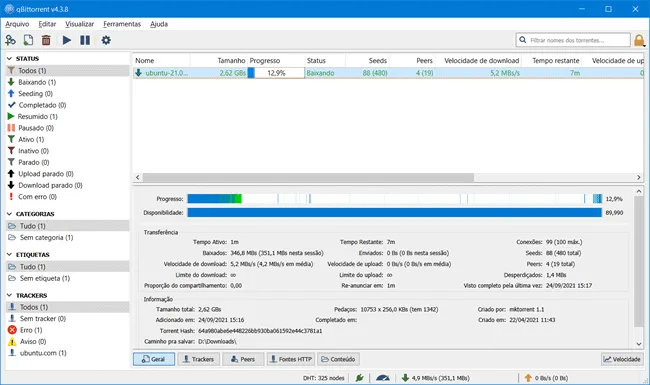The image size is (650, 385).
Task: Filter by Resumido (1) status
Action: click(68, 116)
